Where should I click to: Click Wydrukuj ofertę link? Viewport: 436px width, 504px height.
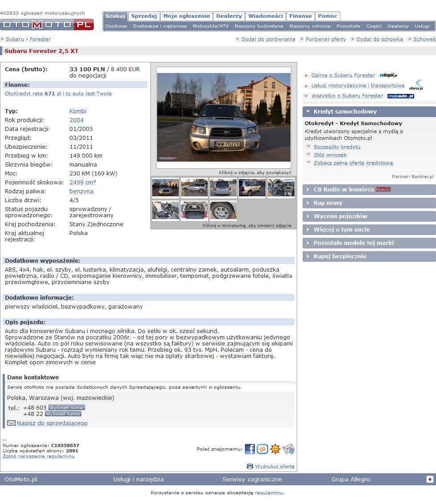tap(275, 467)
